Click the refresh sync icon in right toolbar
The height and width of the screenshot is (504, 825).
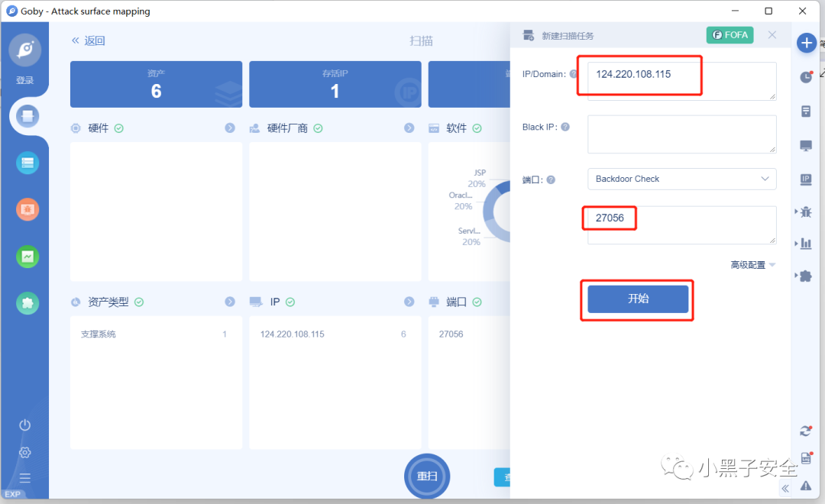(x=806, y=431)
